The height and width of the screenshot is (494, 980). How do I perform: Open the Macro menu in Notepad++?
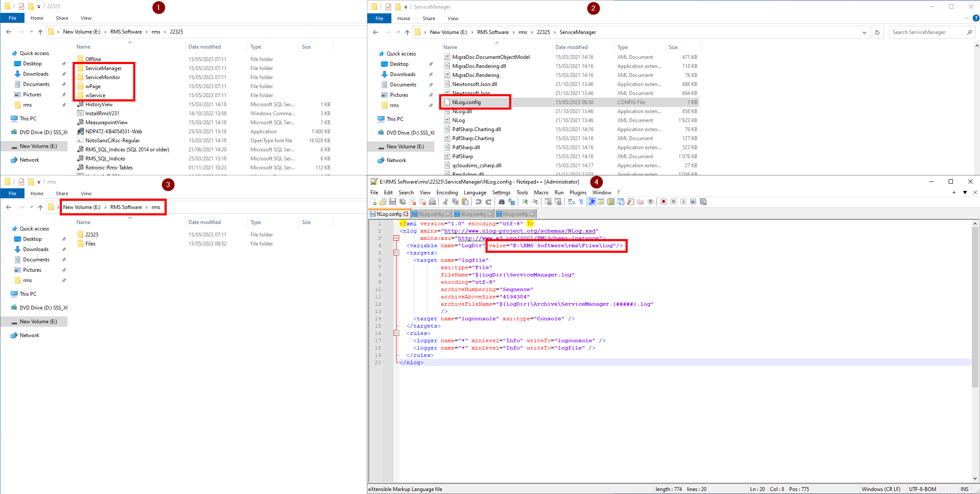[541, 193]
